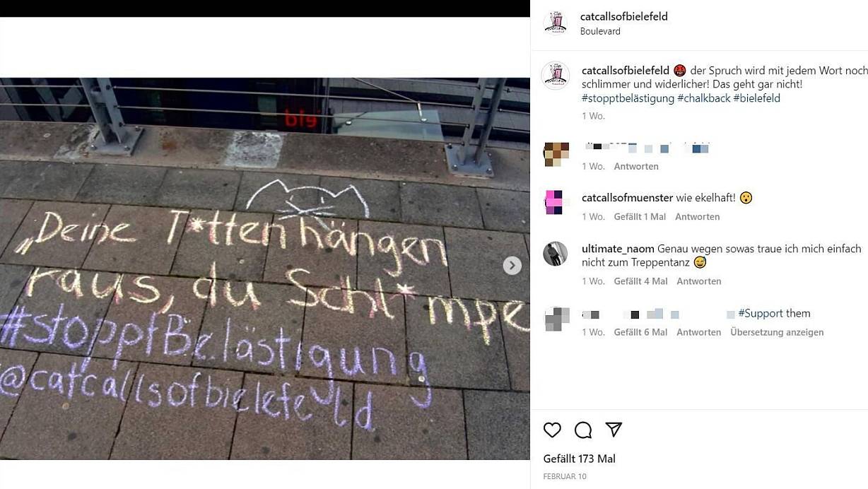The height and width of the screenshot is (489, 868).
Task: Like the post with heart icon
Action: click(x=552, y=430)
